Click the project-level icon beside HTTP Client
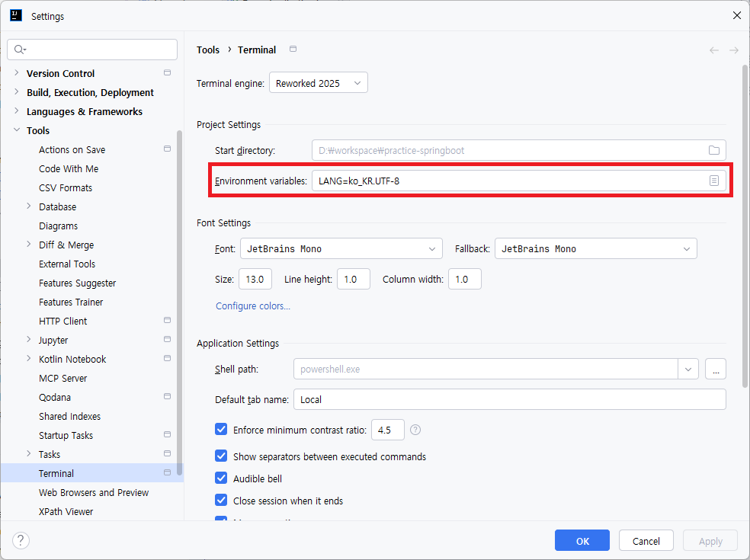 tap(167, 320)
